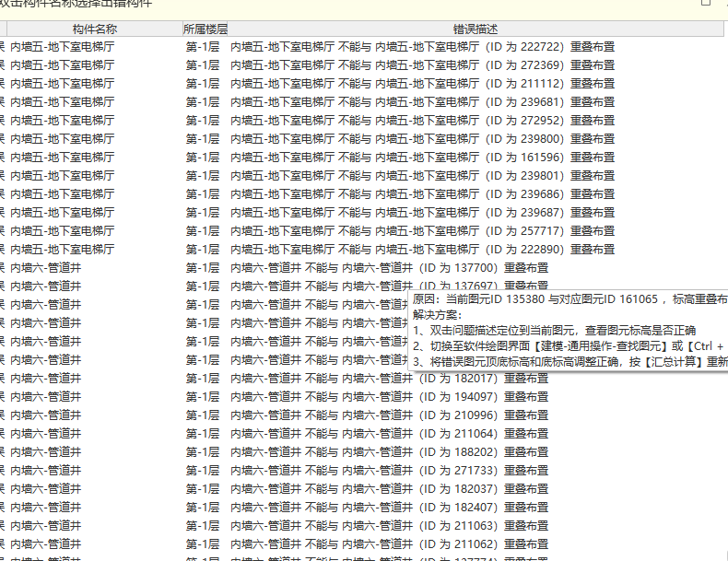Select the error row with ID 222890
Viewport: 728px width, 561px height.
pos(362,249)
